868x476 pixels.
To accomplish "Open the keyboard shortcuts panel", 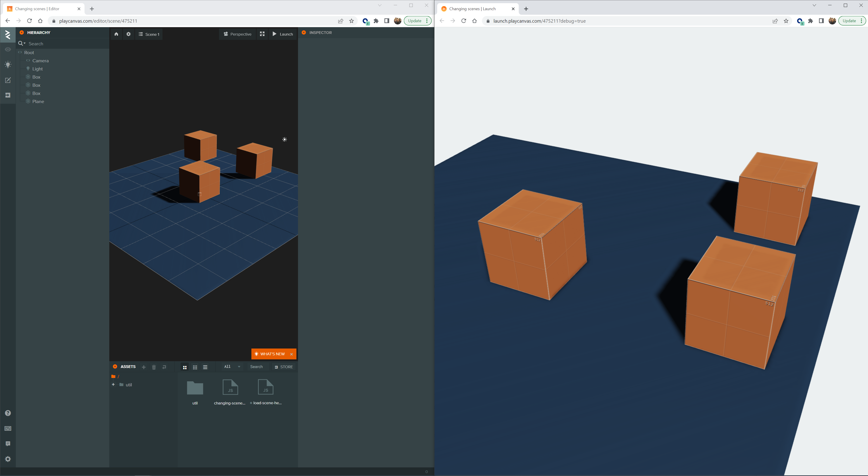I will pos(8,428).
